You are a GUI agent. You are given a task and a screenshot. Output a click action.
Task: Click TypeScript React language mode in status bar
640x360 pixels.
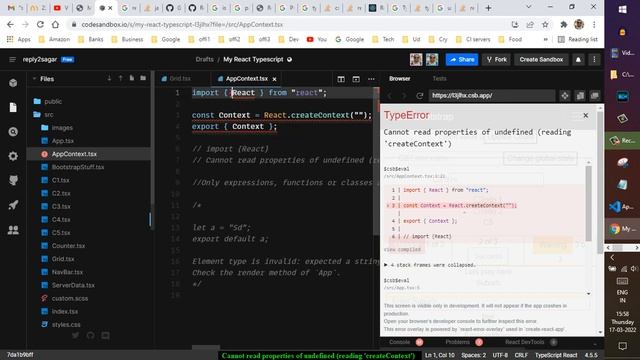(x=556, y=355)
